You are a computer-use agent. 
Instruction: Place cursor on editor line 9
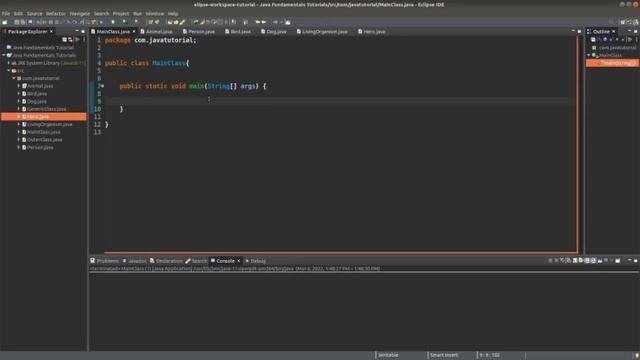point(341,101)
